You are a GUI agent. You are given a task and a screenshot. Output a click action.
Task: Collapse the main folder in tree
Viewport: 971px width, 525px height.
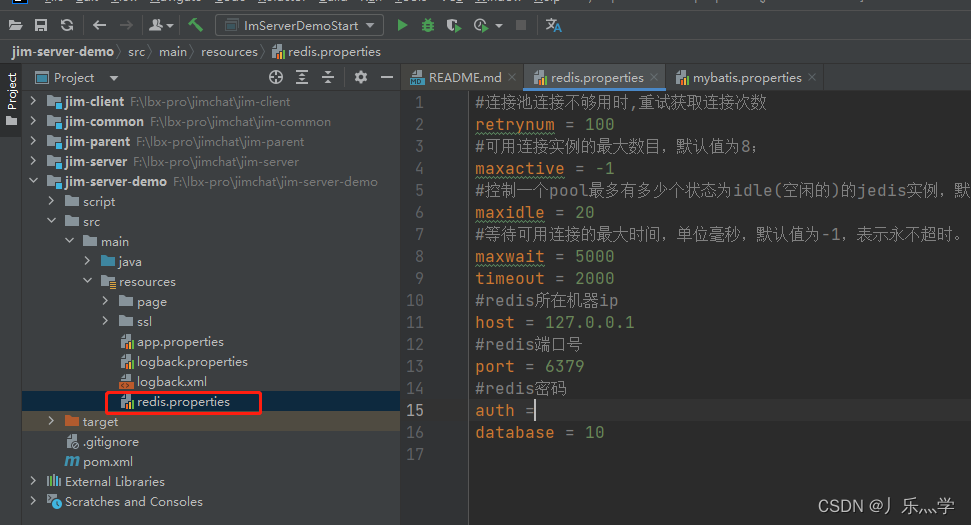[69, 241]
